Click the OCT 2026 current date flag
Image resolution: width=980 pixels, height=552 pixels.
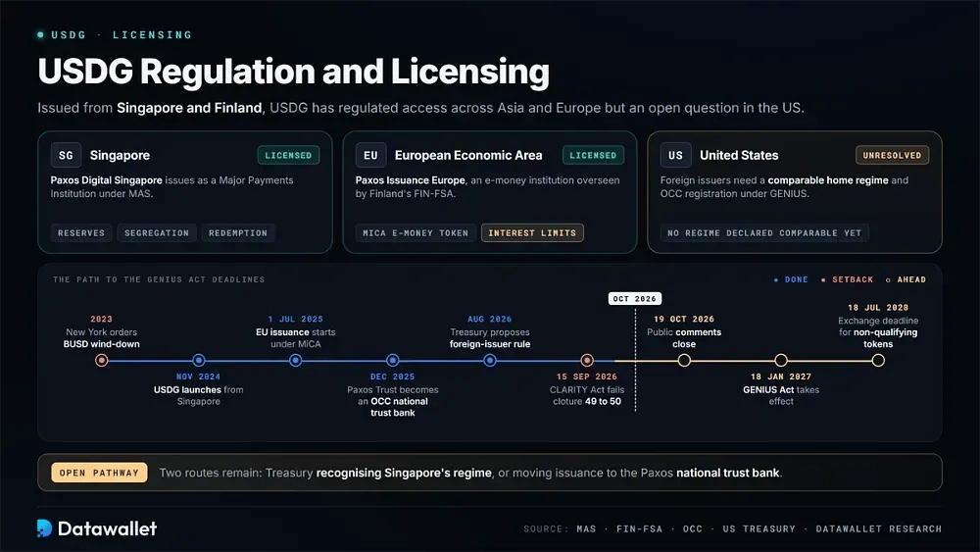point(635,299)
